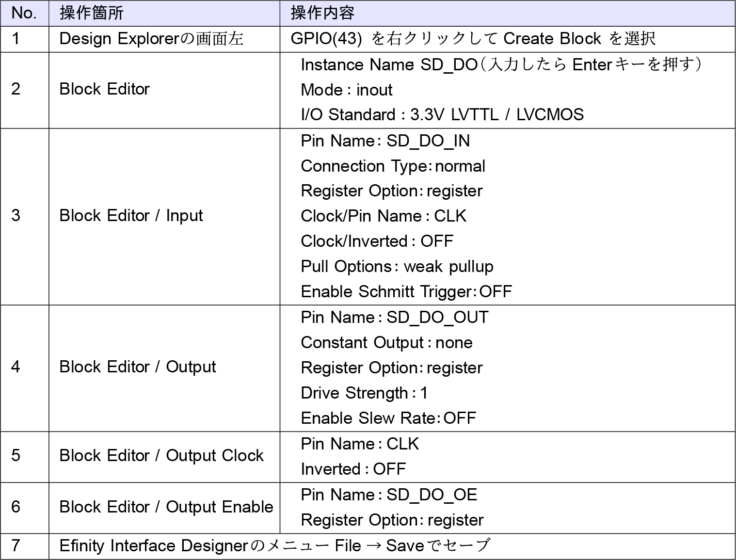Viewport: 736px width, 560px height.
Task: Click the Pin Name SD_DO_IN text
Action: (385, 141)
